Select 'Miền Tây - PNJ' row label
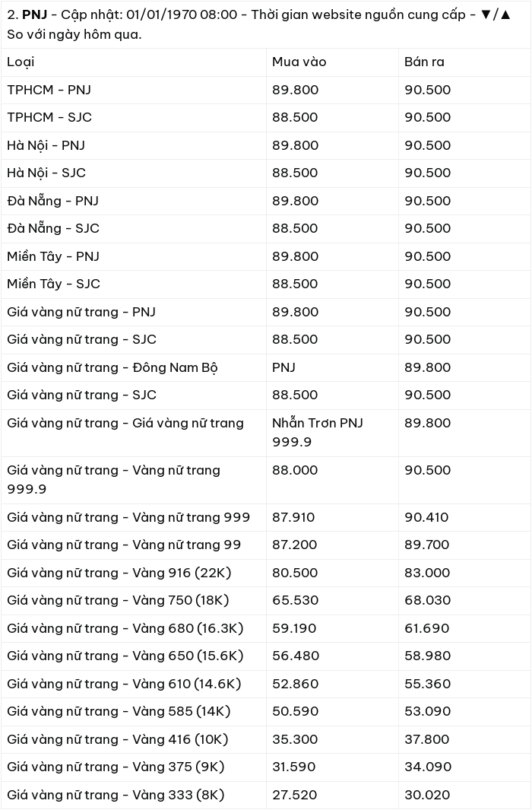532x810 pixels. (53, 256)
